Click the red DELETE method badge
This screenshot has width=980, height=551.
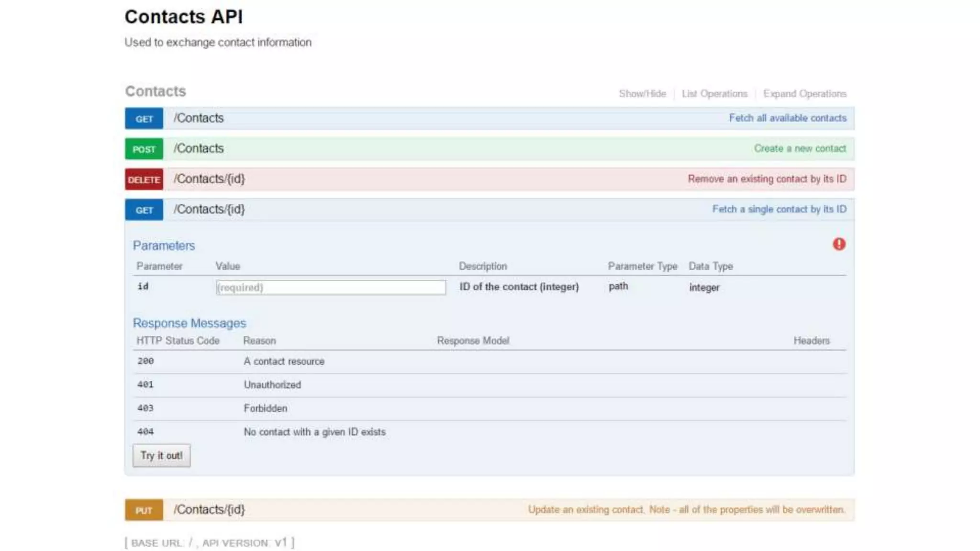[144, 179]
